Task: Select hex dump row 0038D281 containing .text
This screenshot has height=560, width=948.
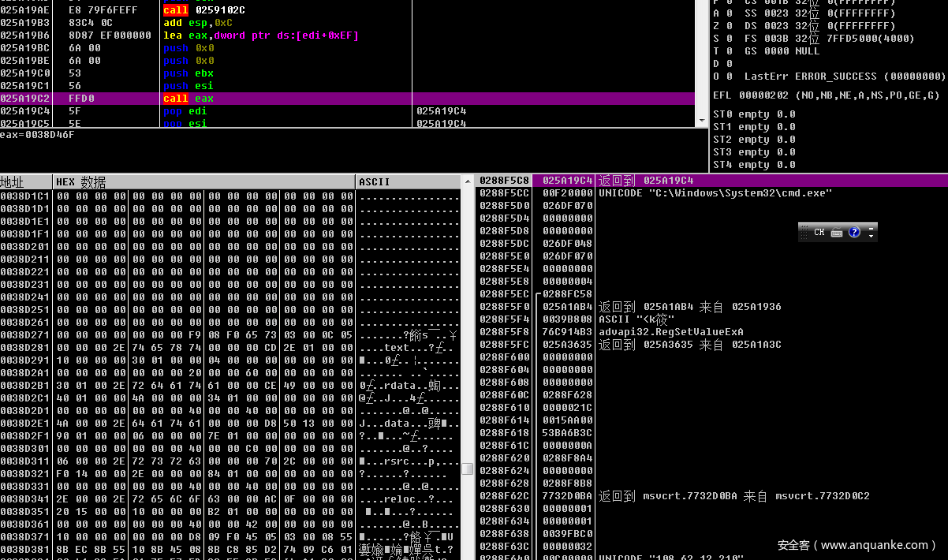Action: [230, 348]
